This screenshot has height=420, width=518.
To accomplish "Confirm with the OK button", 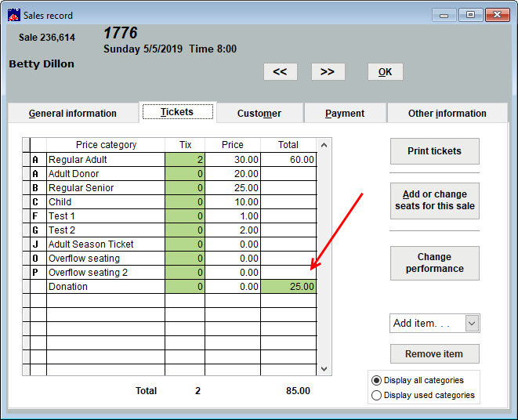I will 386,72.
